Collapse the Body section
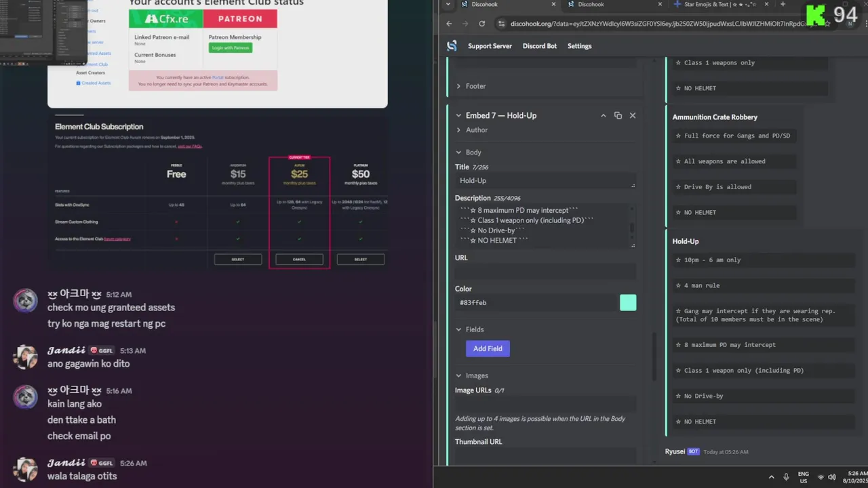The height and width of the screenshot is (488, 868). pos(458,152)
